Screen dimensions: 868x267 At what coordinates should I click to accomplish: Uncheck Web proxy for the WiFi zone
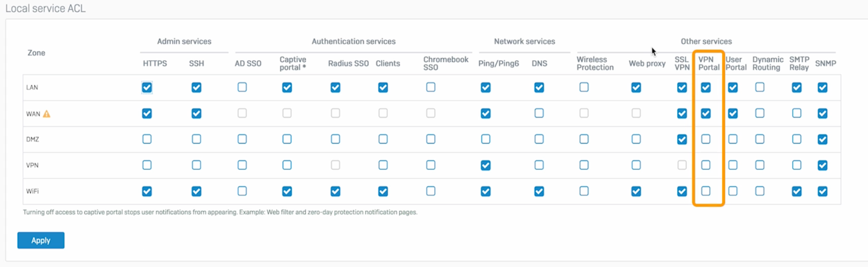point(636,191)
